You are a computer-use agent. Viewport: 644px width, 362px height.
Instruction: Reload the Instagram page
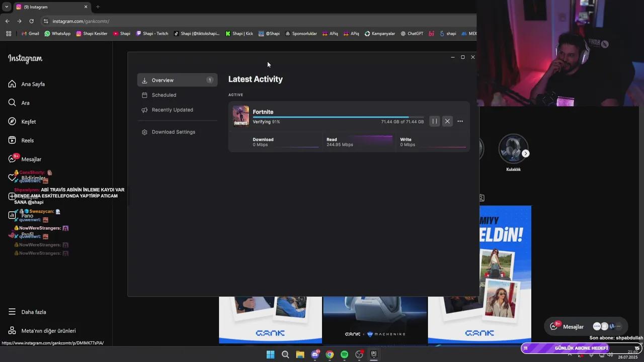tap(31, 21)
